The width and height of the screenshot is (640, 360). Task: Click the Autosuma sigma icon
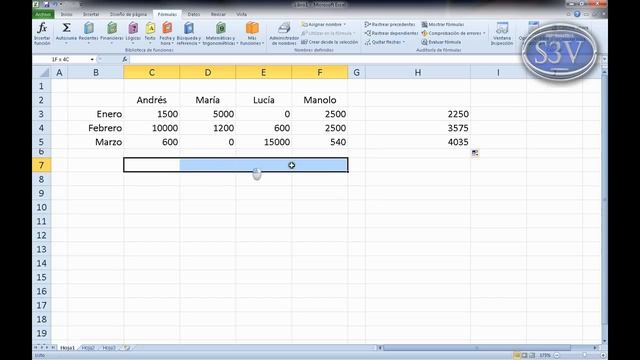coord(66,28)
